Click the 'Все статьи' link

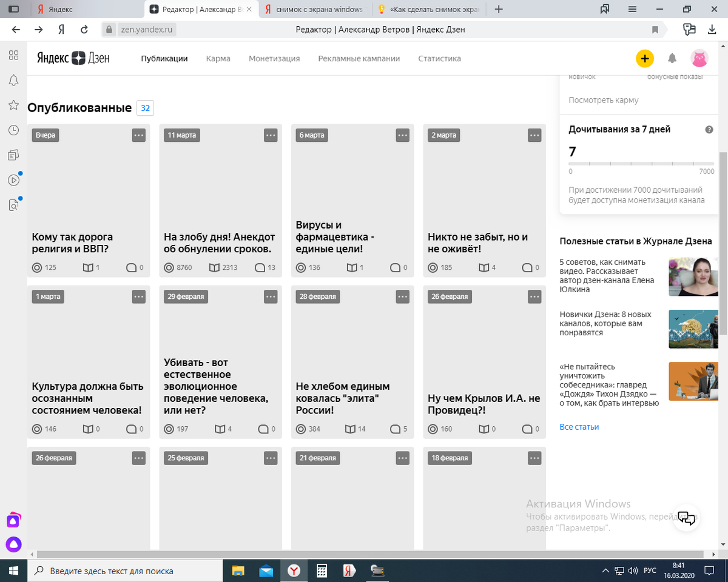click(x=579, y=427)
